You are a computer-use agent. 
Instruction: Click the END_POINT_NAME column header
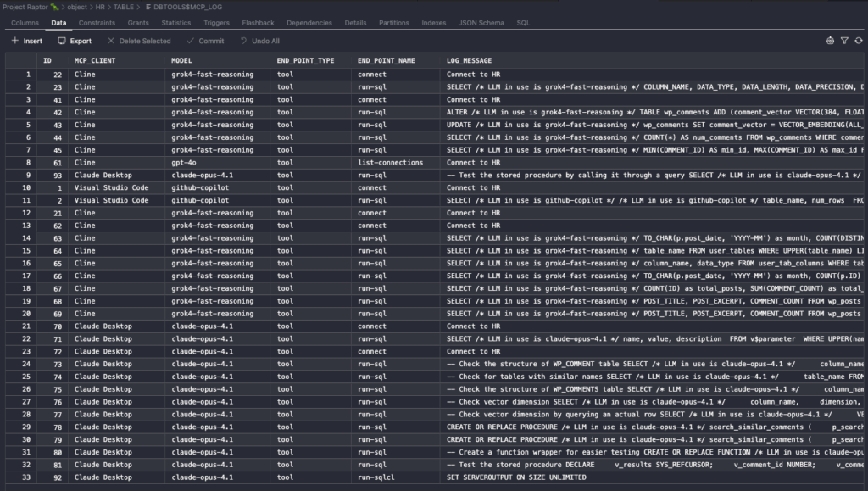point(386,61)
